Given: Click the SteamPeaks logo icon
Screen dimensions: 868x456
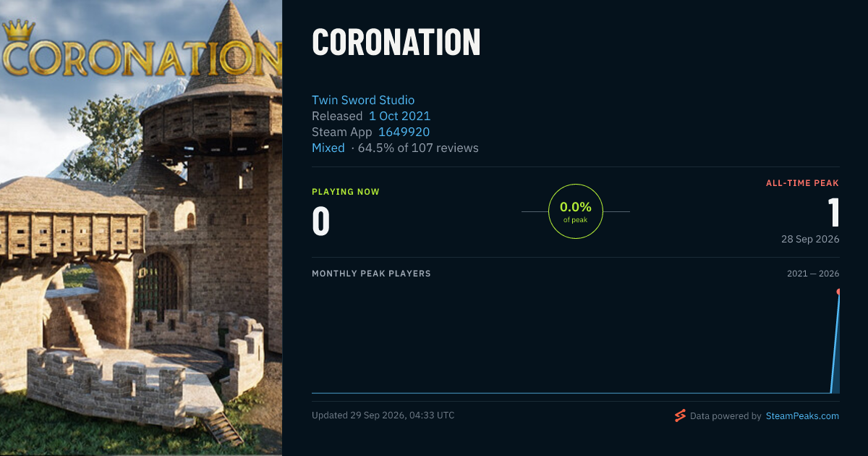Looking at the screenshot, I should [680, 415].
